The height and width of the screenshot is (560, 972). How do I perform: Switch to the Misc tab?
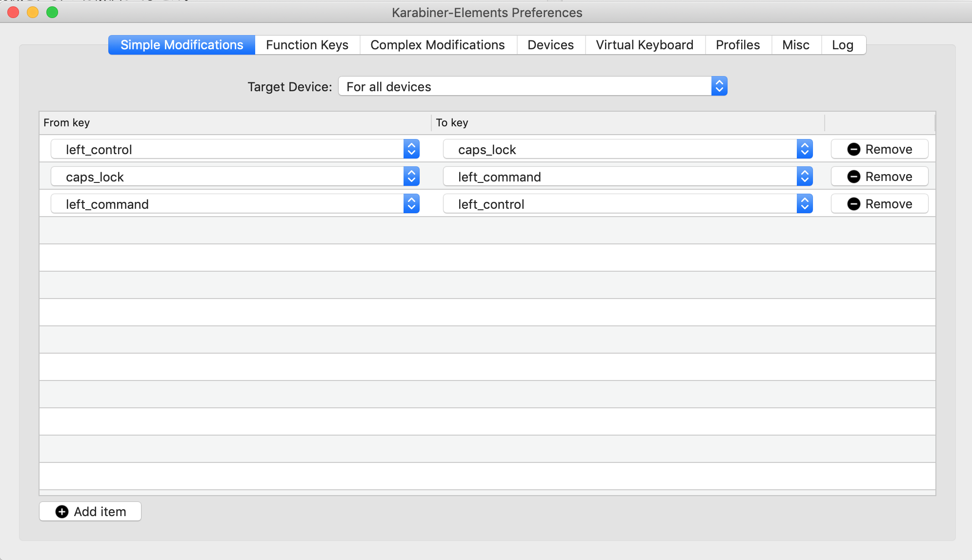tap(796, 45)
